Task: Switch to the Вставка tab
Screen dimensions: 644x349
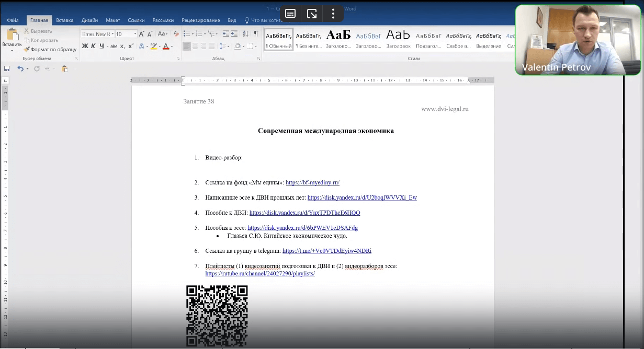Action: click(65, 20)
